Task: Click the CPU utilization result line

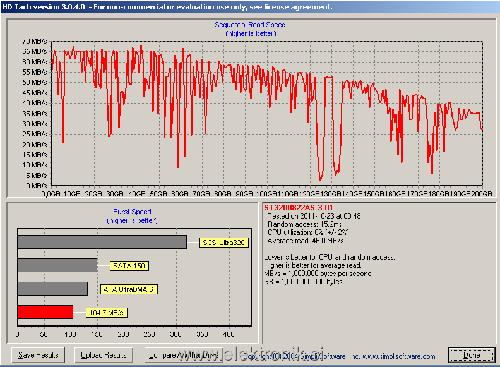Action: pyautogui.click(x=308, y=232)
